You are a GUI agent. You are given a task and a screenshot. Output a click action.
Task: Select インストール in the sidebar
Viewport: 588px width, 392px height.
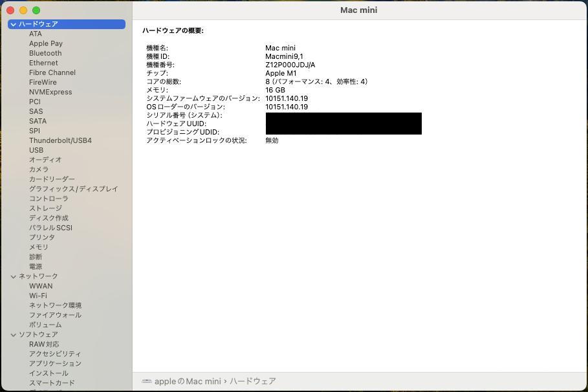[49, 373]
